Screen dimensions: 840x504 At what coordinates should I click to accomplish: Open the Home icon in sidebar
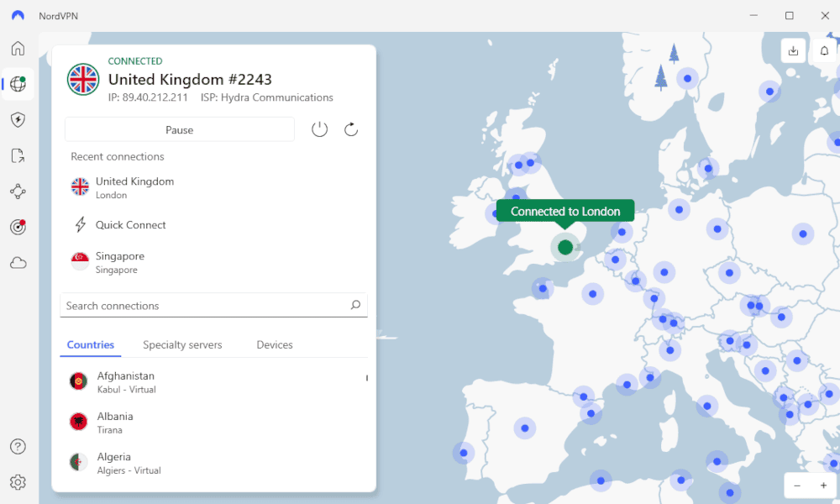18,48
